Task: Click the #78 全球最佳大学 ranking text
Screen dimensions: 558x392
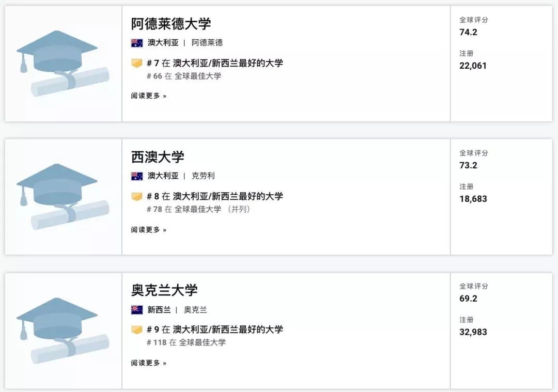Action: click(184, 210)
